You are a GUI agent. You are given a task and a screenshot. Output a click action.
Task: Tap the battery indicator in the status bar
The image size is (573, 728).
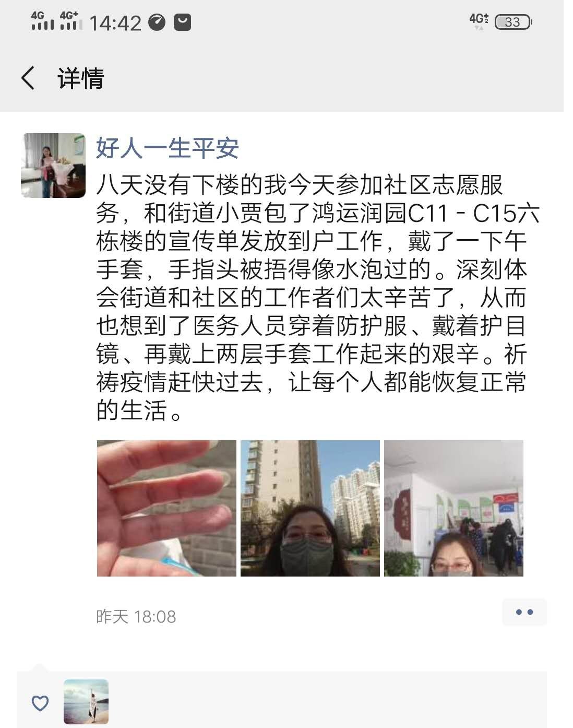pos(513,22)
